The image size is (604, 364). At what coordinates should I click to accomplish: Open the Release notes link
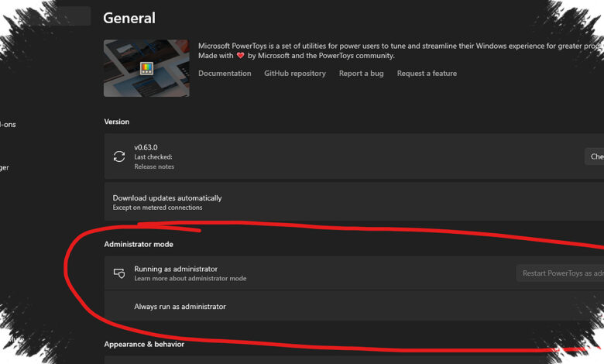(x=154, y=167)
